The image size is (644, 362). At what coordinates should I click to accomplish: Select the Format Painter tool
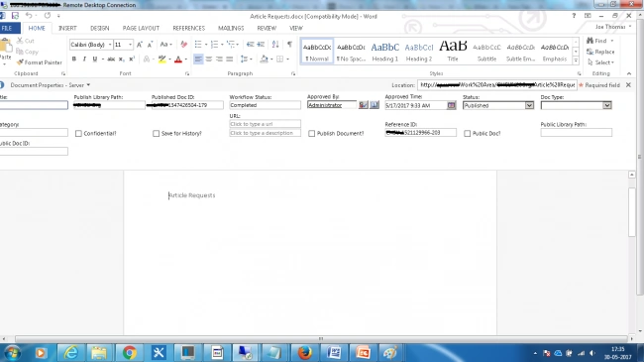tap(40, 62)
